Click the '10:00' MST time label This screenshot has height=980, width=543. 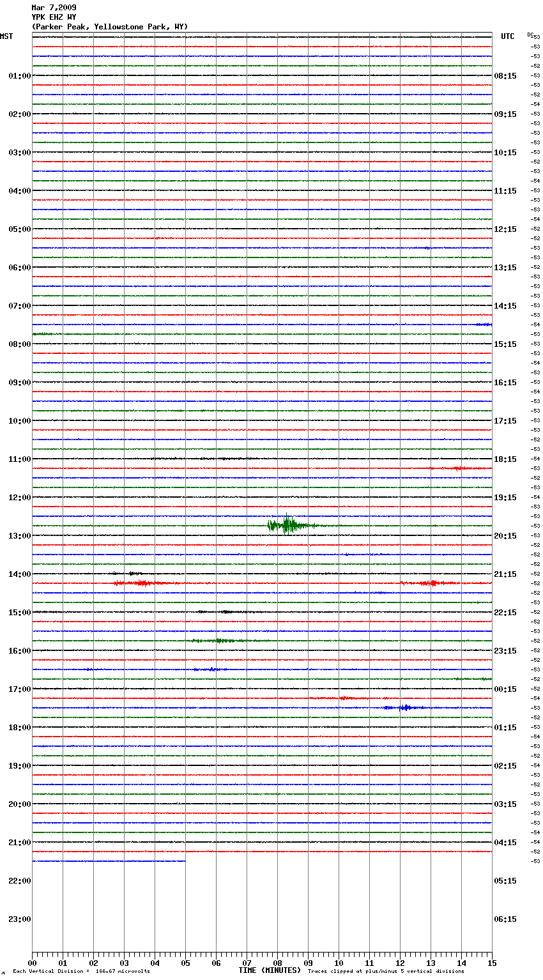point(20,421)
